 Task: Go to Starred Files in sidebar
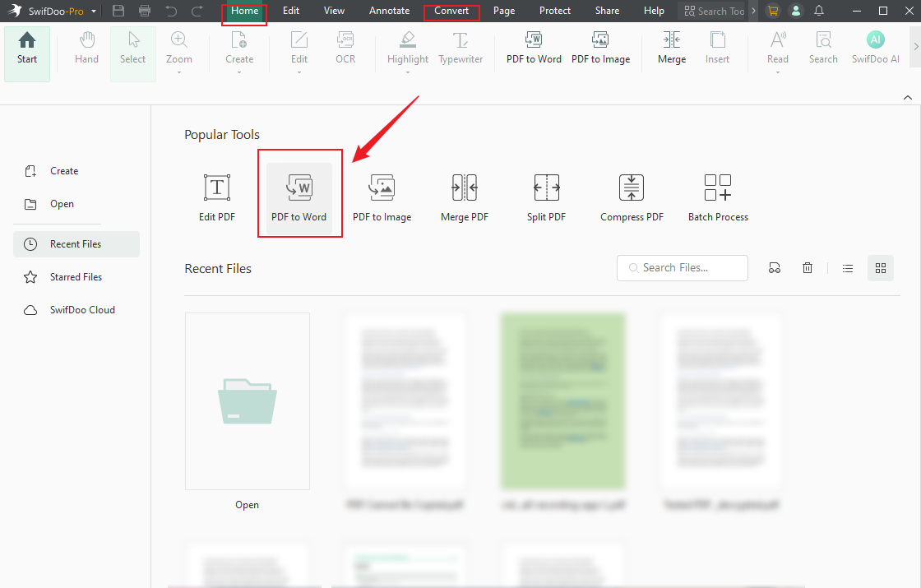[76, 277]
